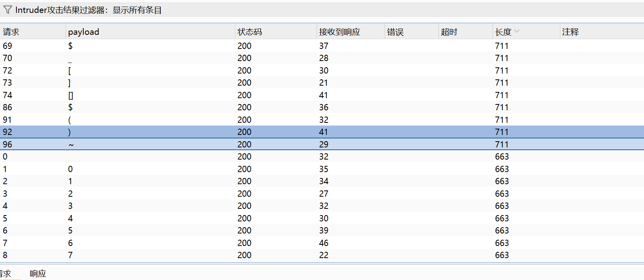Switch to the 响应 tab
This screenshot has width=644, height=280.
38,273
